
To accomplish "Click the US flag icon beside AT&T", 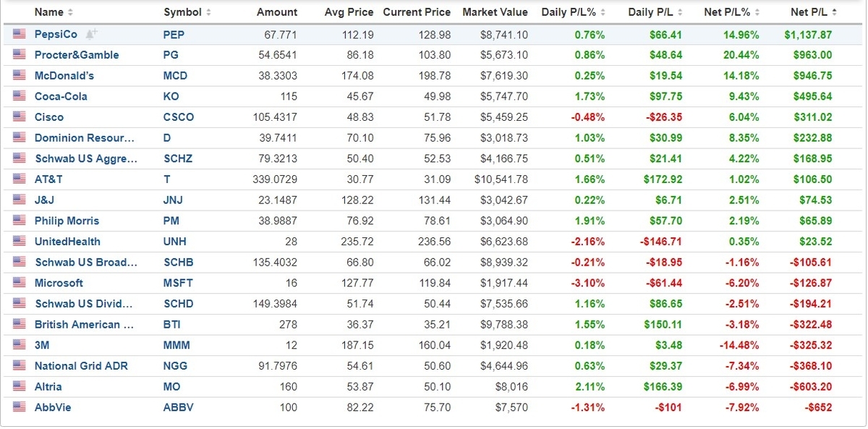I will (x=19, y=179).
